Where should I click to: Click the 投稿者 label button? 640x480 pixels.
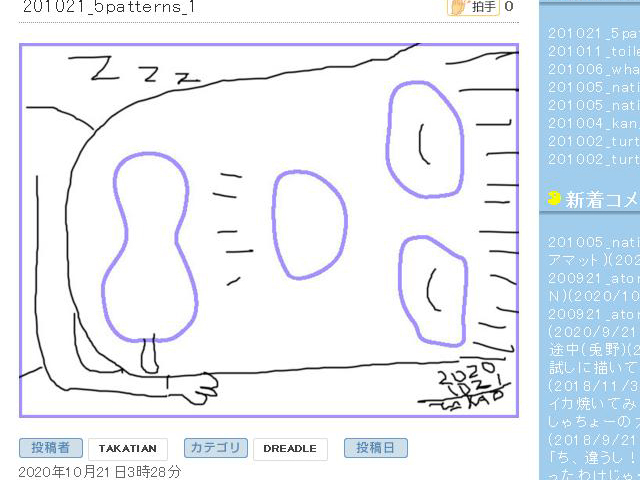coord(50,449)
